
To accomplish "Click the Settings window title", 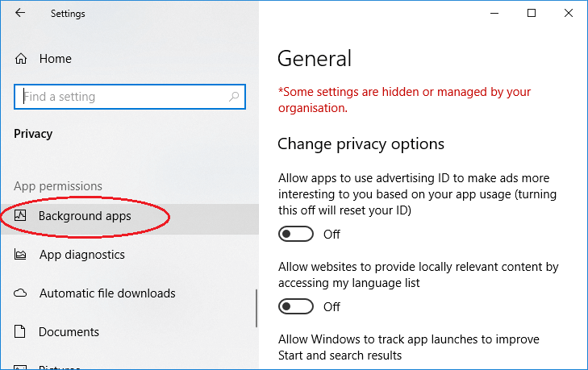I will click(68, 14).
